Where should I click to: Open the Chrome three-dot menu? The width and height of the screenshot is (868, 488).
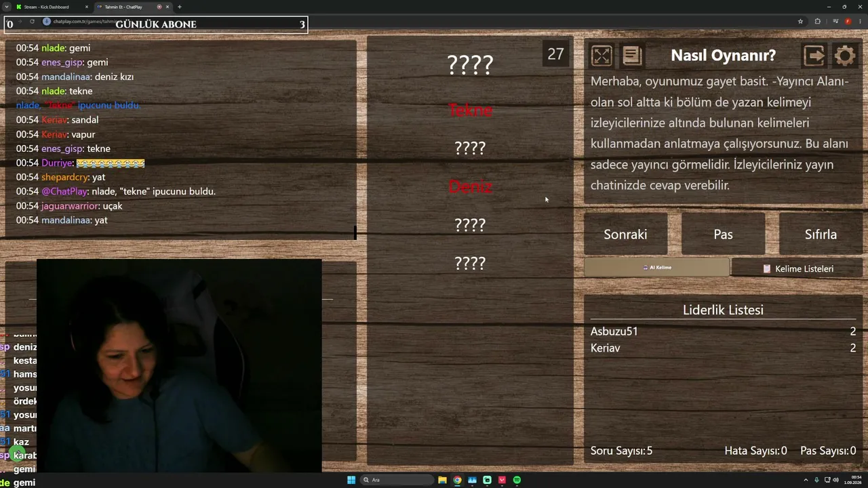coord(860,22)
